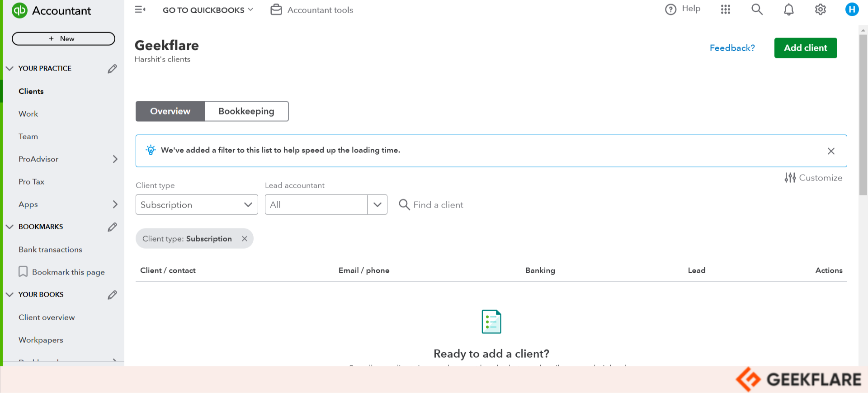Click the Customize sliders icon
868x393 pixels.
coord(790,178)
